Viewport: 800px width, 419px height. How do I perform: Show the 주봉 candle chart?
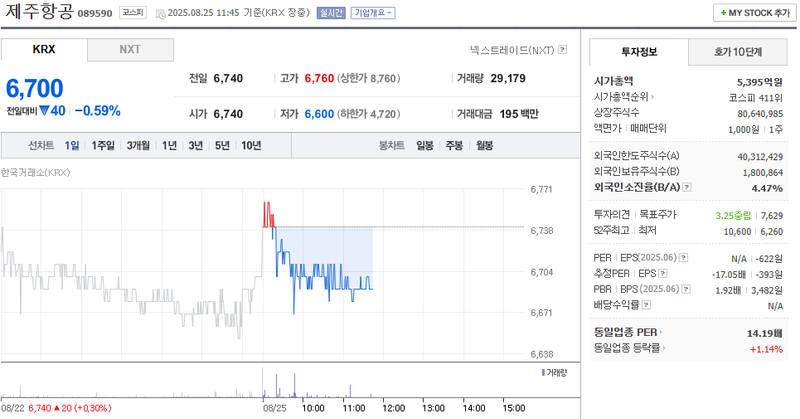pyautogui.click(x=454, y=145)
